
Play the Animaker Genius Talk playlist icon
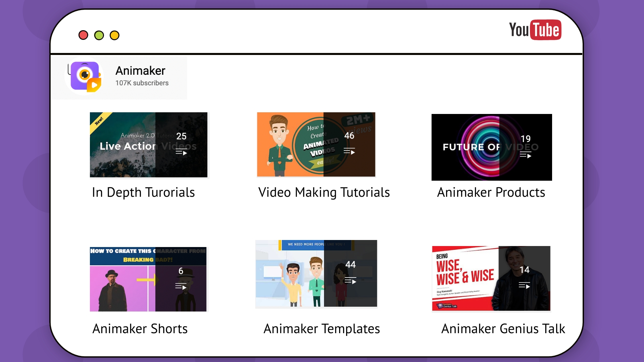tap(524, 285)
